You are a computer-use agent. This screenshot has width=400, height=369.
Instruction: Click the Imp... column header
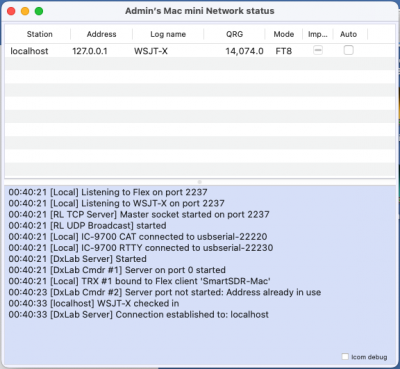[x=318, y=34]
